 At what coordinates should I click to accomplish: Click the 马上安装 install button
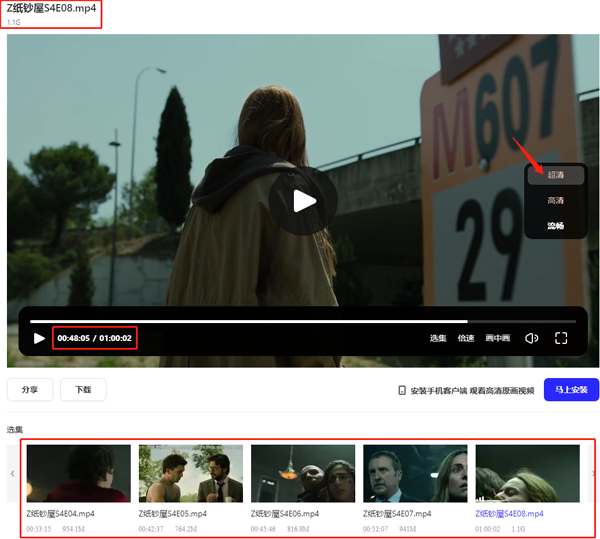[x=571, y=390]
